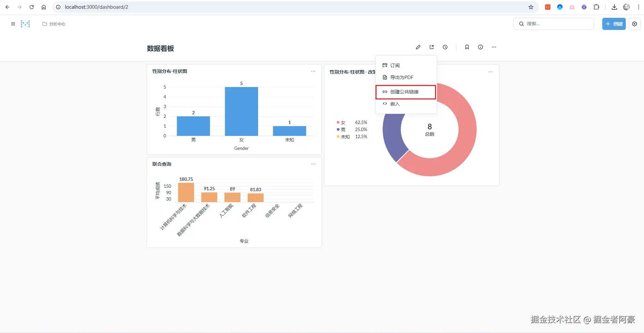
Task: Choose 导出为PDF menu entry
Action: (406, 77)
